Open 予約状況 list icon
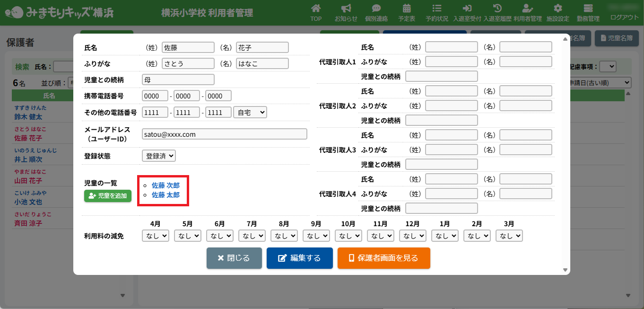This screenshot has height=309, width=644. pyautogui.click(x=436, y=9)
